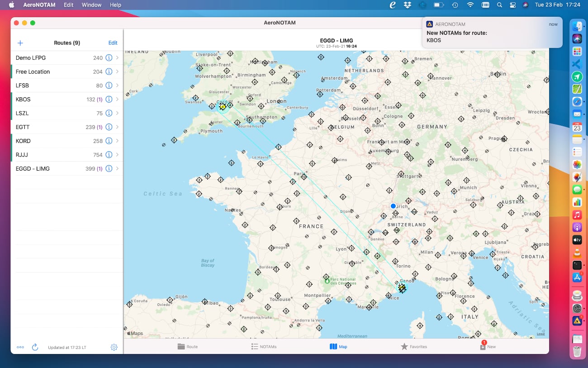
Task: Click the highlighted Genoa airport marker
Action: click(402, 287)
